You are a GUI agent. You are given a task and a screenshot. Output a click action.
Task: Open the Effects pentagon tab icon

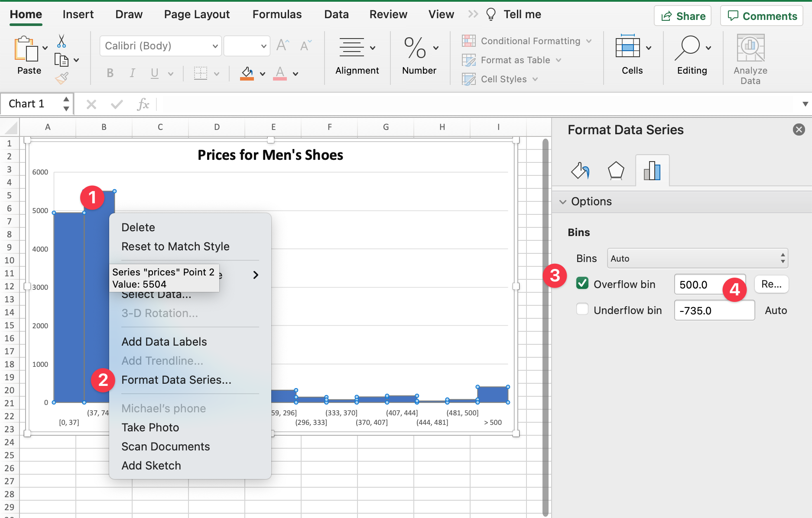(x=616, y=171)
